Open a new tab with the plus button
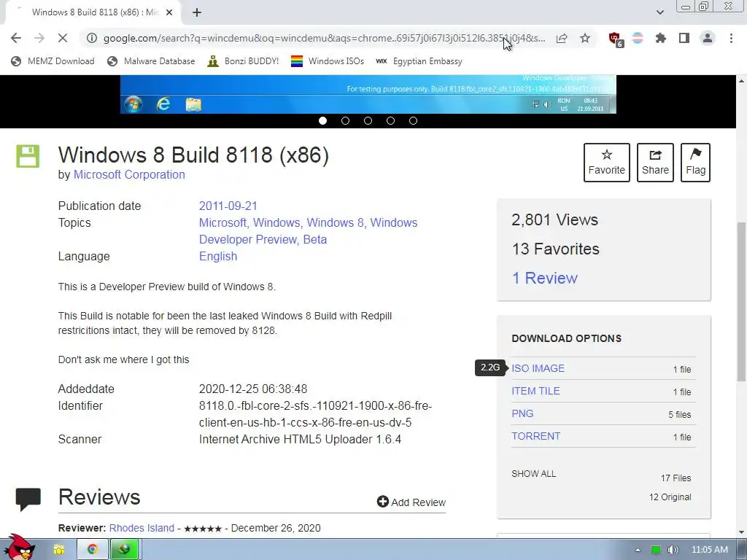The width and height of the screenshot is (747, 560). 197,12
